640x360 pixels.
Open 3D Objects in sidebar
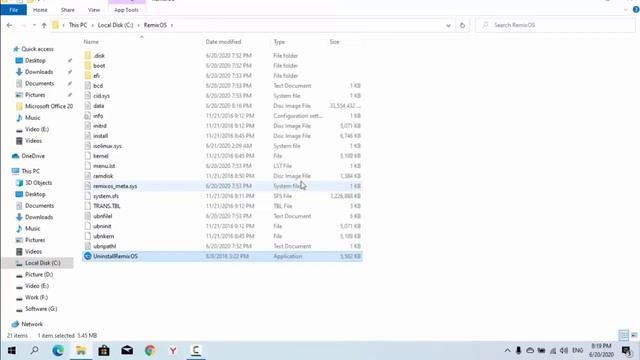(38, 183)
